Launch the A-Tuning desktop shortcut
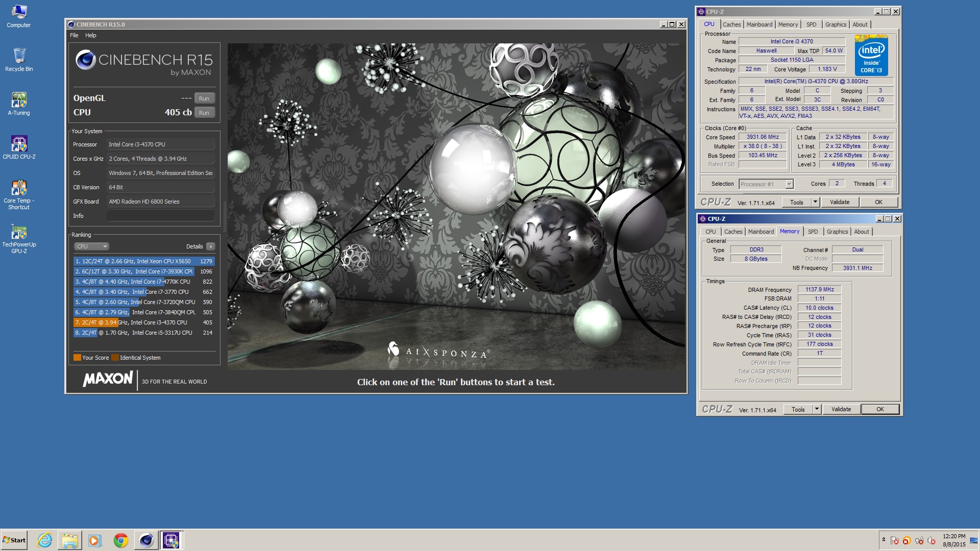Viewport: 980px width, 551px height. [19, 104]
